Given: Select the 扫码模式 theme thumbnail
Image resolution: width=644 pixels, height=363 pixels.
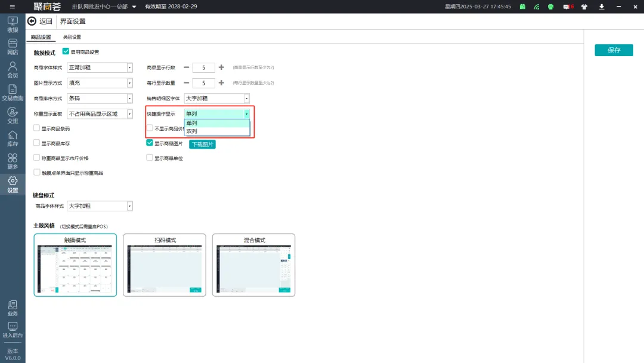Looking at the screenshot, I should (165, 265).
